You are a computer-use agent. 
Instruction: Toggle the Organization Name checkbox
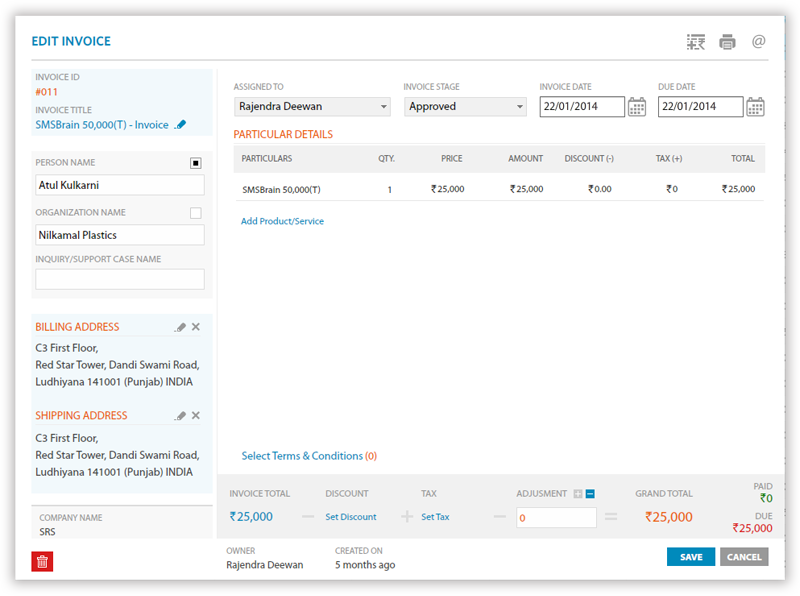coord(196,213)
